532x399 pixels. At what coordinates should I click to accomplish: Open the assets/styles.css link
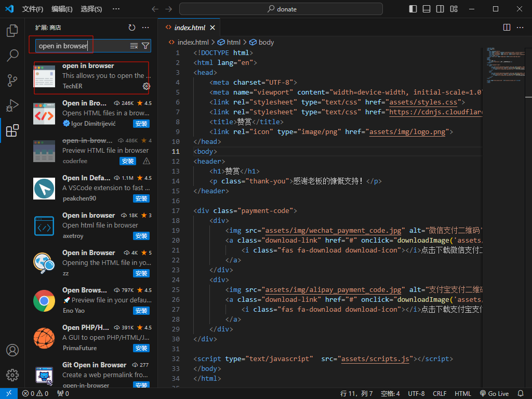point(423,102)
